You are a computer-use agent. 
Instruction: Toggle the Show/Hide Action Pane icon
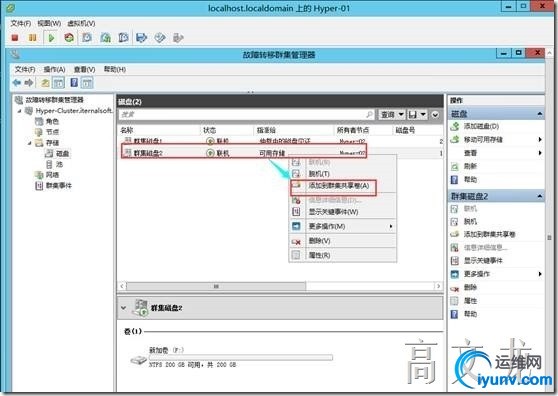tap(87, 83)
